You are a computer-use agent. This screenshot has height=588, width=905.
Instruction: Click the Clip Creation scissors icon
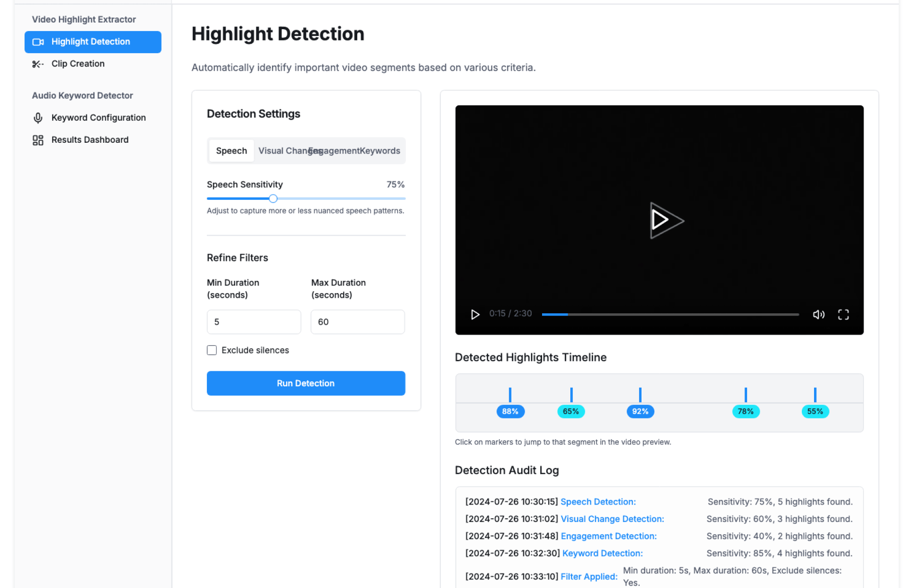point(38,64)
